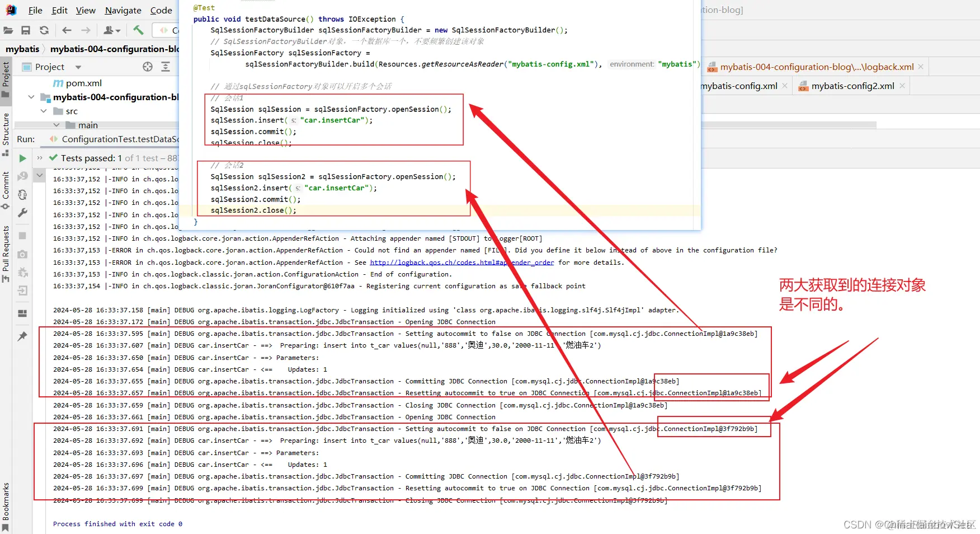Screen dimensions: 980x534
Task: Click Rerun Failed Tests icon
Action: [22, 176]
